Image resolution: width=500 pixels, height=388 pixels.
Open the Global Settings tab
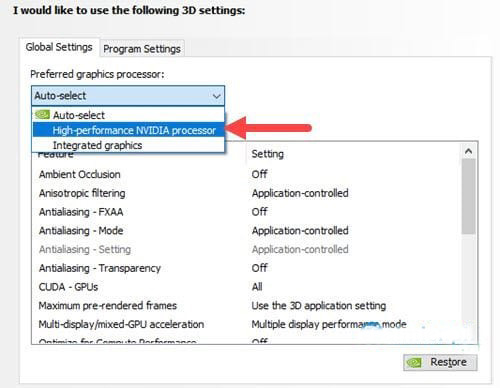click(x=59, y=47)
